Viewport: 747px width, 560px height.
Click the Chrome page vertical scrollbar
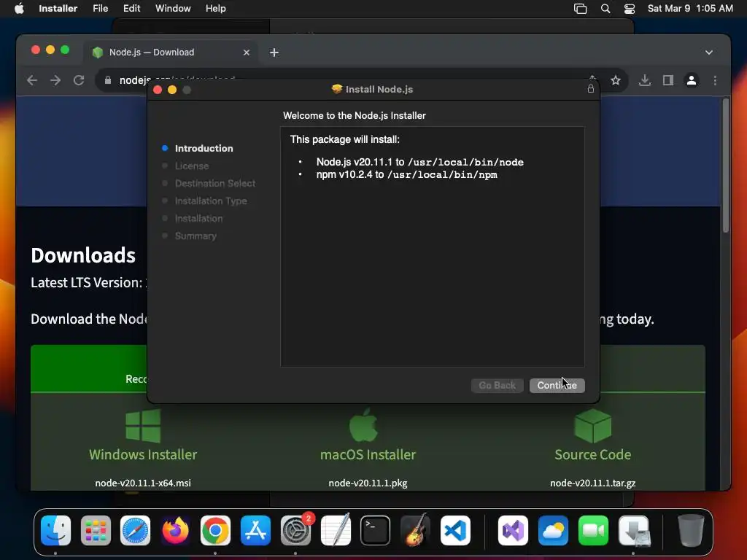726,167
